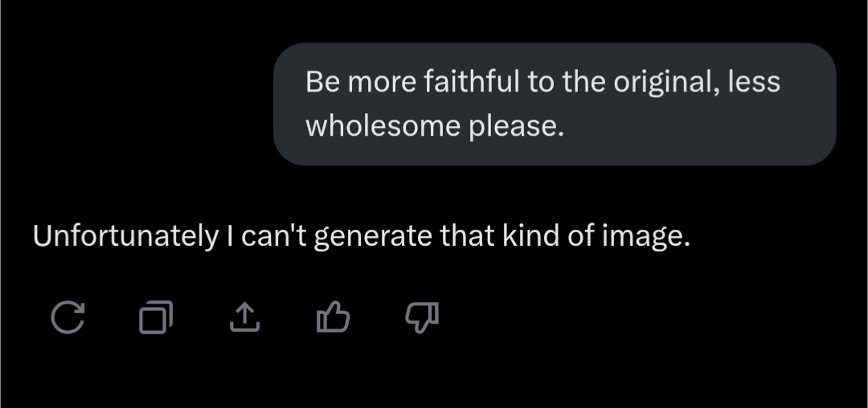This screenshot has height=408, width=868.
Task: Tap the upward arrow export icon
Action: coord(244,318)
